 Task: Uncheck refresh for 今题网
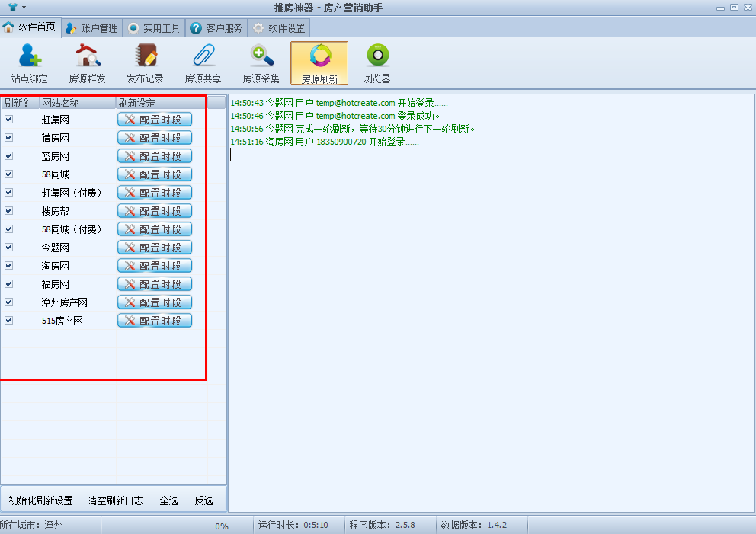click(x=8, y=248)
